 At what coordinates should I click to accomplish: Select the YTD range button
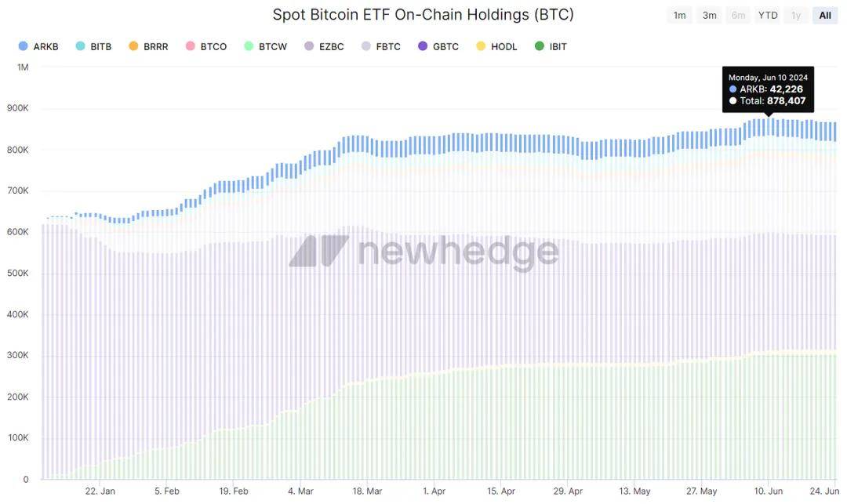point(768,16)
